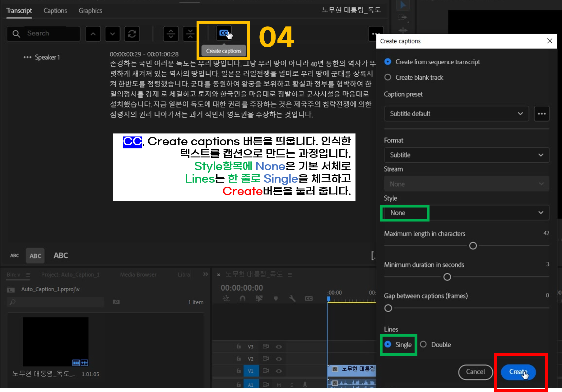Select Create blank track option
The image size is (562, 392).
pyautogui.click(x=388, y=77)
